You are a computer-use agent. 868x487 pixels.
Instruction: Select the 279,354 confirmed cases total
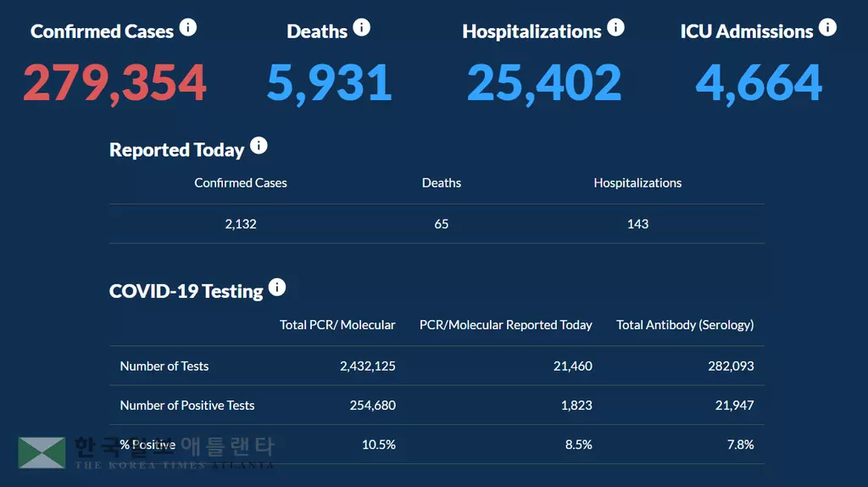tap(114, 83)
